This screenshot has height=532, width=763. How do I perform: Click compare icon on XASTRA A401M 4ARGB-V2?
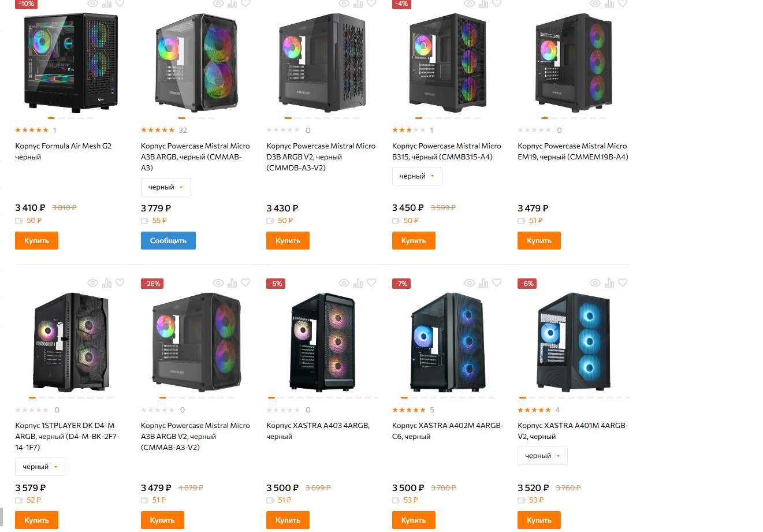pos(609,283)
